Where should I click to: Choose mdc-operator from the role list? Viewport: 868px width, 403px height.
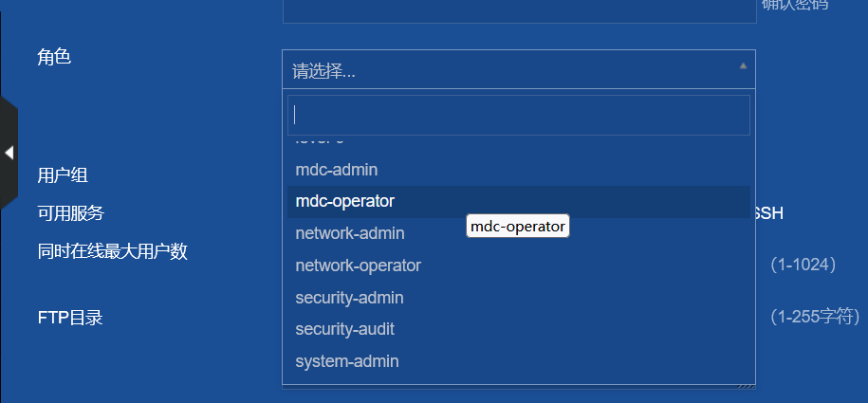[x=345, y=201]
